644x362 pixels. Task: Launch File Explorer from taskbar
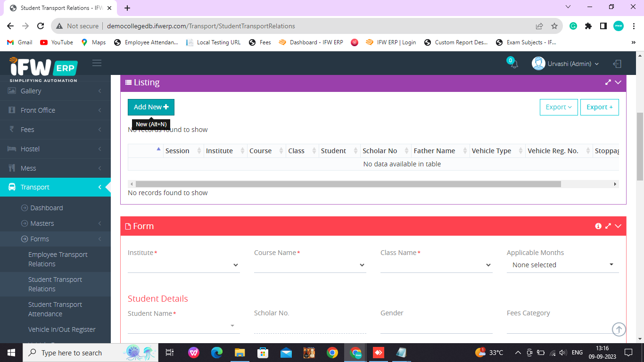tap(240, 353)
